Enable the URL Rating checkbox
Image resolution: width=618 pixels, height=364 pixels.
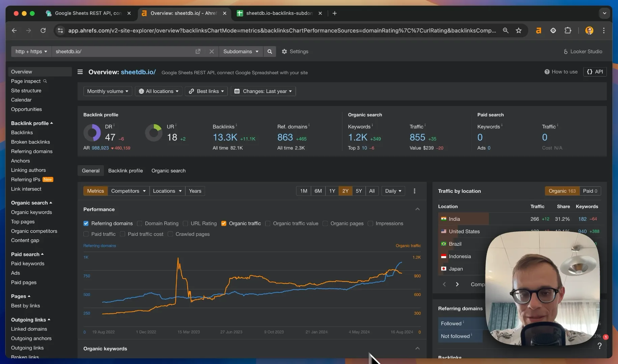click(x=185, y=223)
